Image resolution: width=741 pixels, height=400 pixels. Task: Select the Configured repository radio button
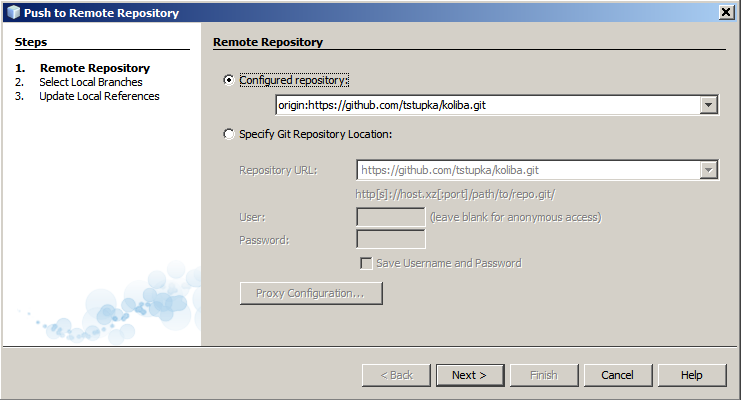coord(230,80)
